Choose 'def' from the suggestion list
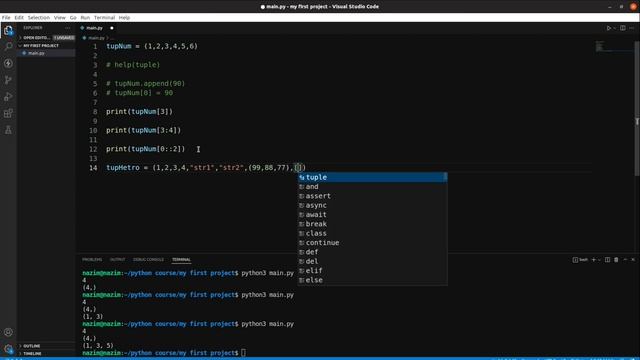 (372, 252)
